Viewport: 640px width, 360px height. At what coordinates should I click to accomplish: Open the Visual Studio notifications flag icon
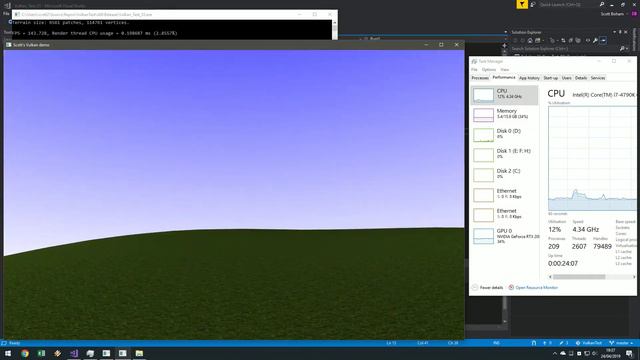[522, 4]
